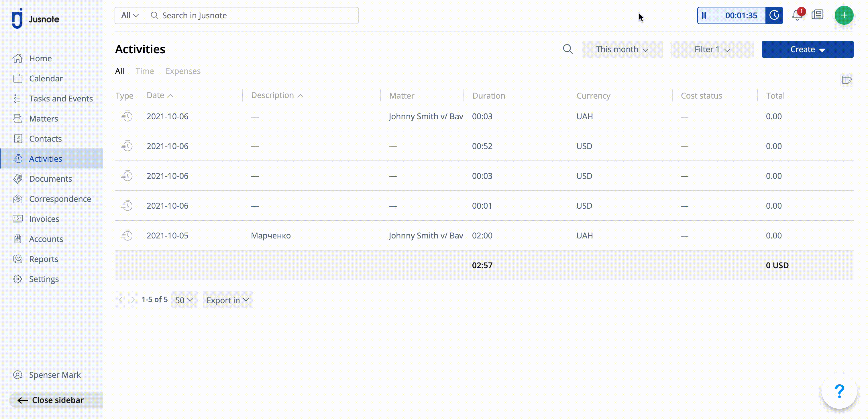The image size is (868, 419).
Task: Click the help question mark button
Action: tap(839, 391)
